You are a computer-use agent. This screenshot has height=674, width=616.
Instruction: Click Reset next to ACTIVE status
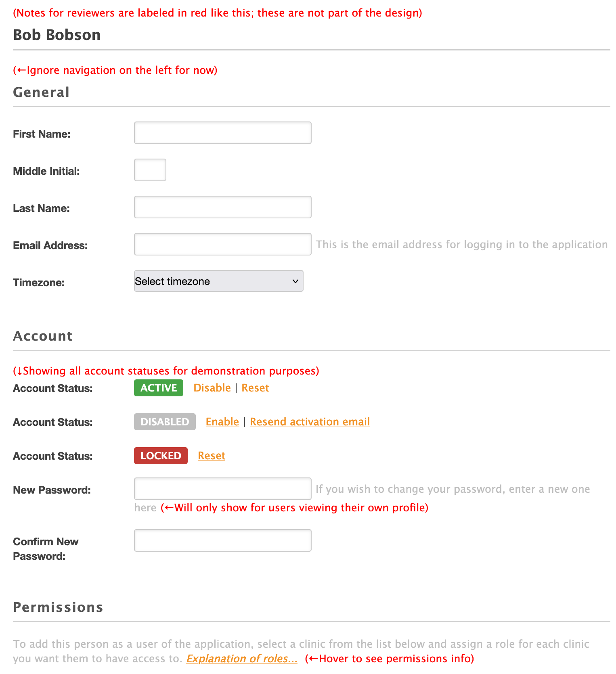click(x=255, y=388)
